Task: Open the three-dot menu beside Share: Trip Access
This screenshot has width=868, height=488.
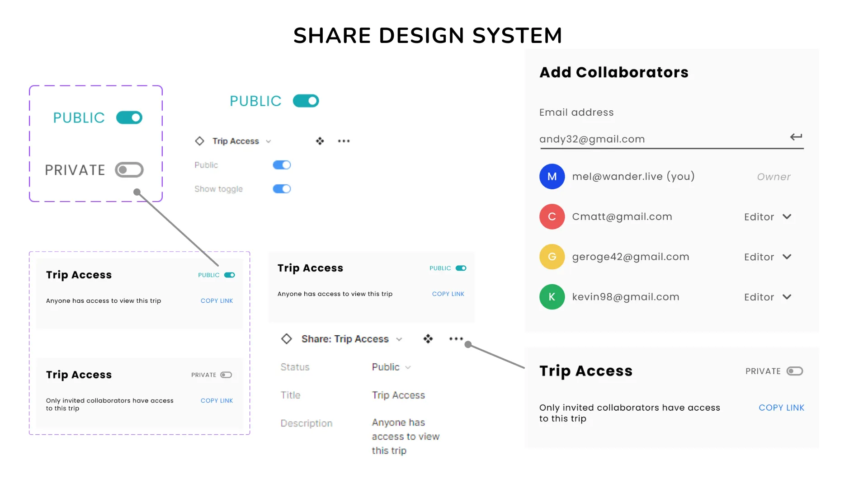Action: tap(456, 339)
